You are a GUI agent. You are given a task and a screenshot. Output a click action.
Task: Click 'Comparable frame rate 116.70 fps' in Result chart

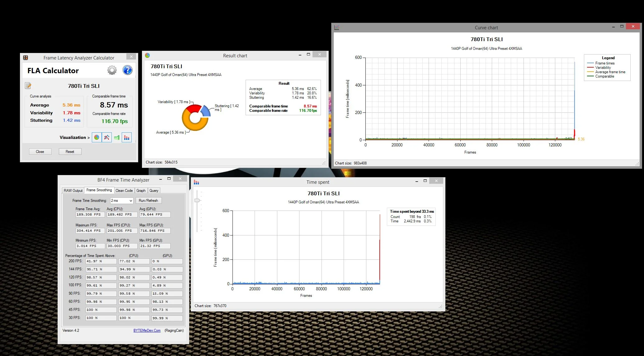(x=283, y=111)
